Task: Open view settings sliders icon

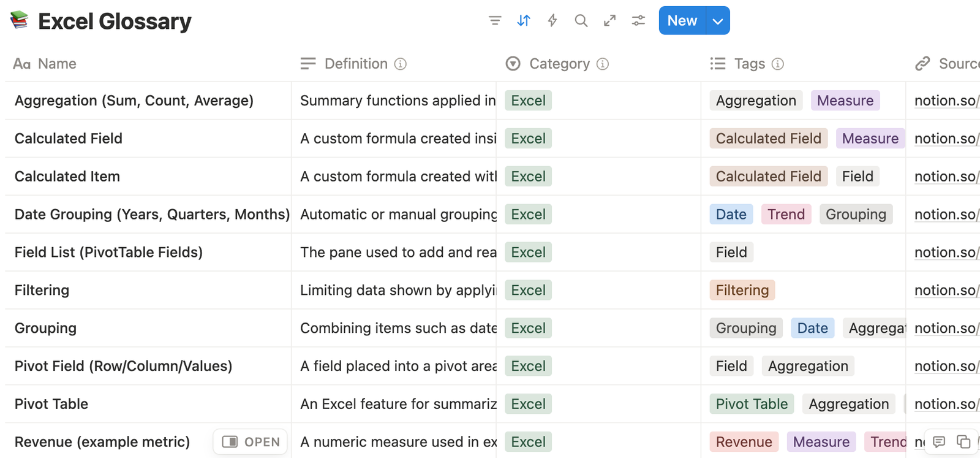Action: pyautogui.click(x=638, y=21)
